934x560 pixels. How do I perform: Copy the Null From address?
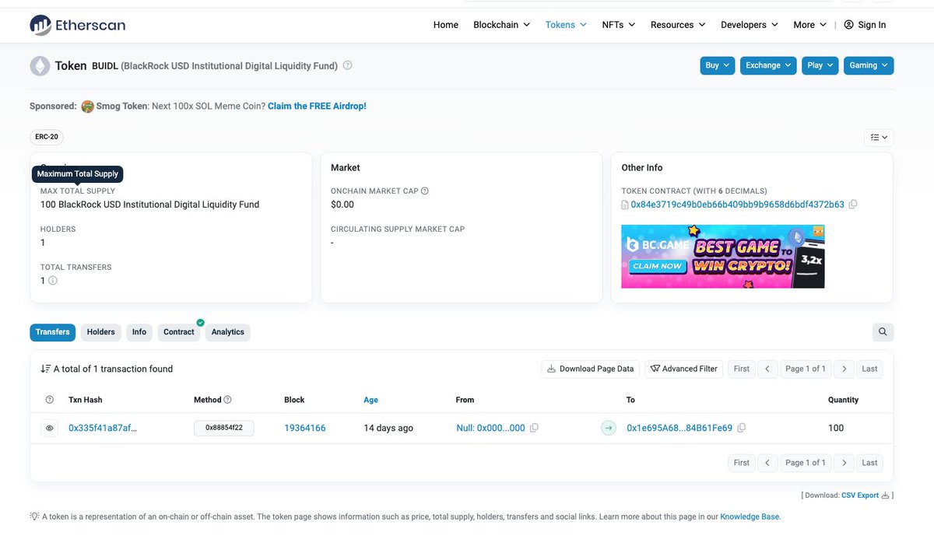pos(534,428)
